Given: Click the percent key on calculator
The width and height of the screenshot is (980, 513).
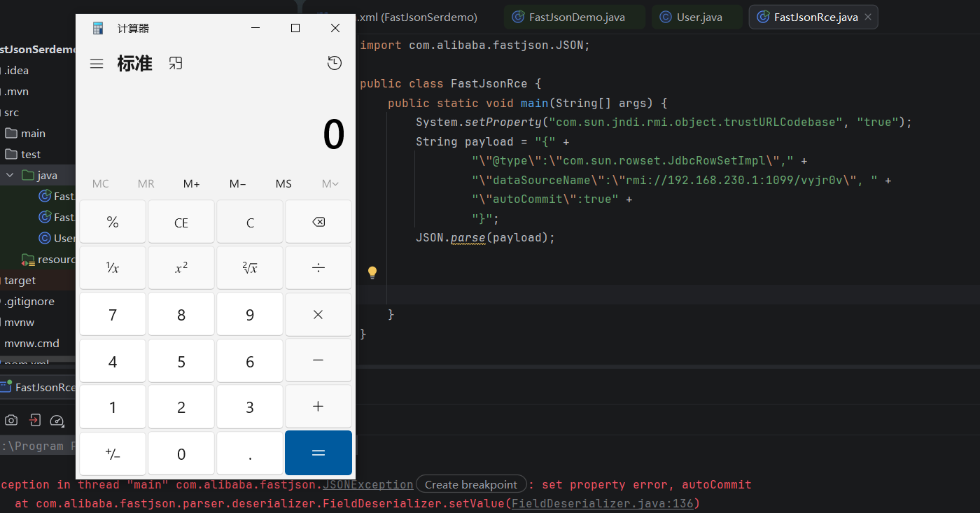Looking at the screenshot, I should coord(113,223).
